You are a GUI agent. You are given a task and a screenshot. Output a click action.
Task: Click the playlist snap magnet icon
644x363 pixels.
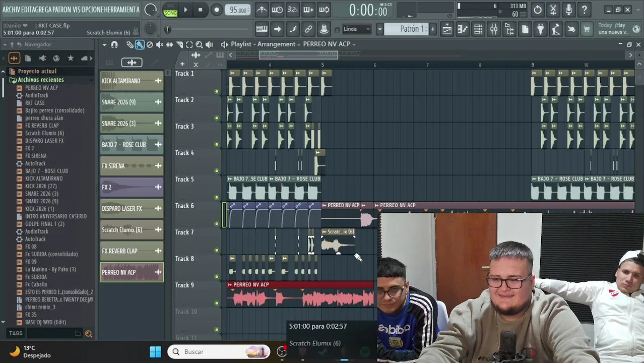[x=114, y=44]
